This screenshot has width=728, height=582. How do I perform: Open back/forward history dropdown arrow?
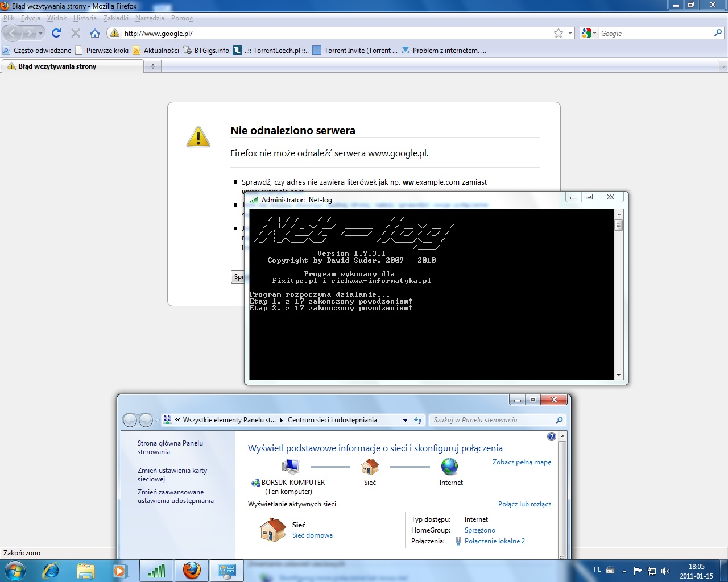[x=40, y=33]
